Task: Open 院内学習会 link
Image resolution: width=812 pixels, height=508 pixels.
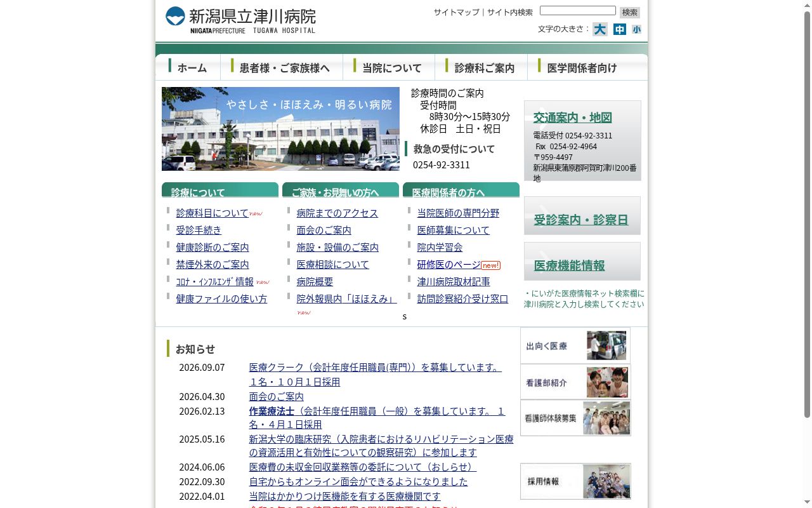Action: [440, 247]
